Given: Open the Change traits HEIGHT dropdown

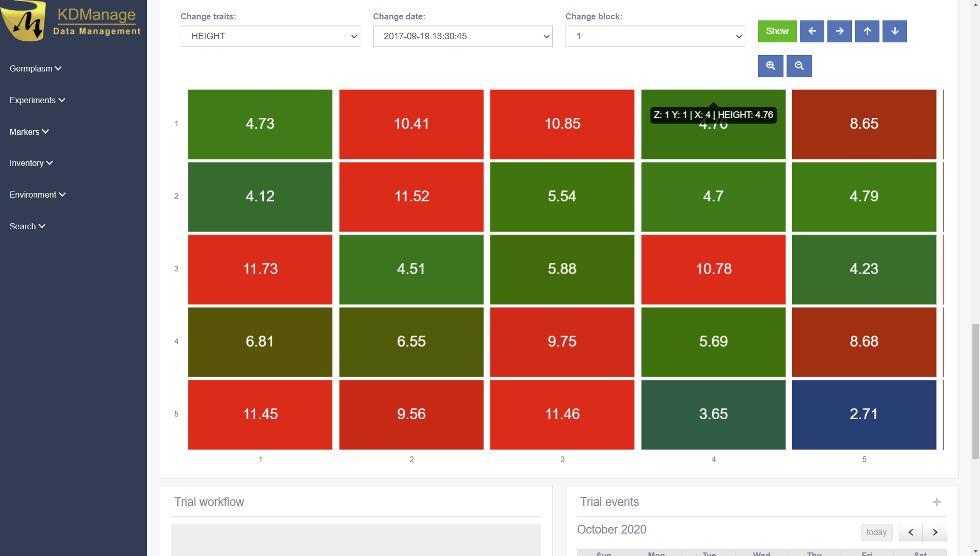Looking at the screenshot, I should pyautogui.click(x=270, y=36).
